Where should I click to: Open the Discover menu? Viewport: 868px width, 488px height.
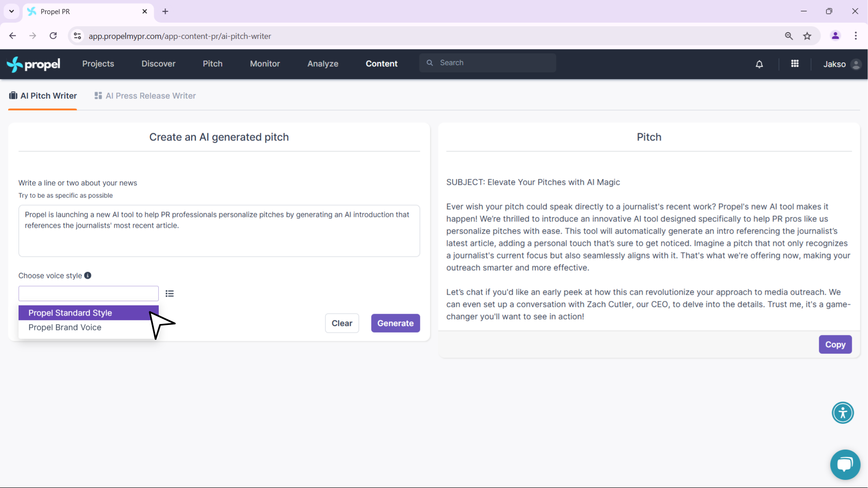158,64
